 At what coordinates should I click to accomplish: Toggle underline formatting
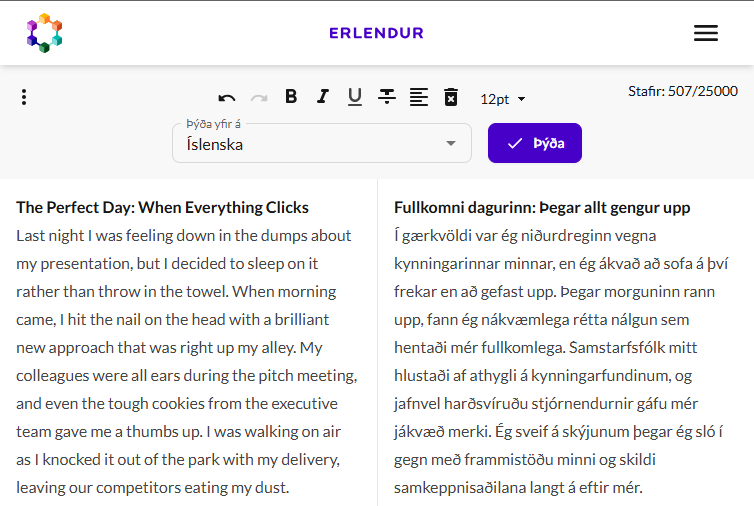pos(355,97)
